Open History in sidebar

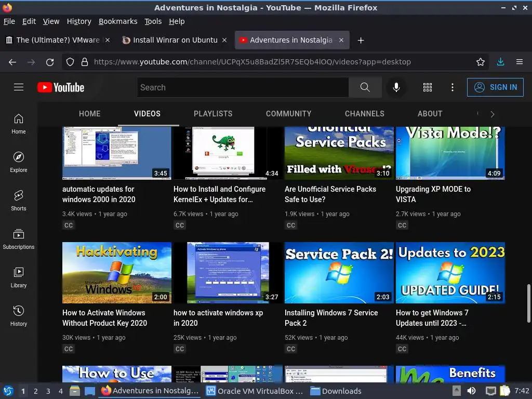point(19,316)
